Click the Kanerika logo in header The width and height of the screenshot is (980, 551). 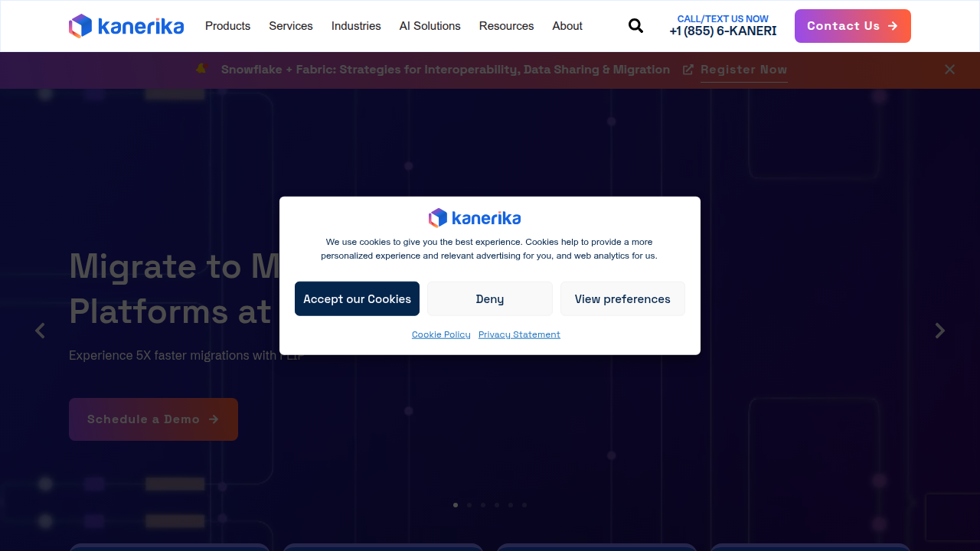(x=126, y=26)
